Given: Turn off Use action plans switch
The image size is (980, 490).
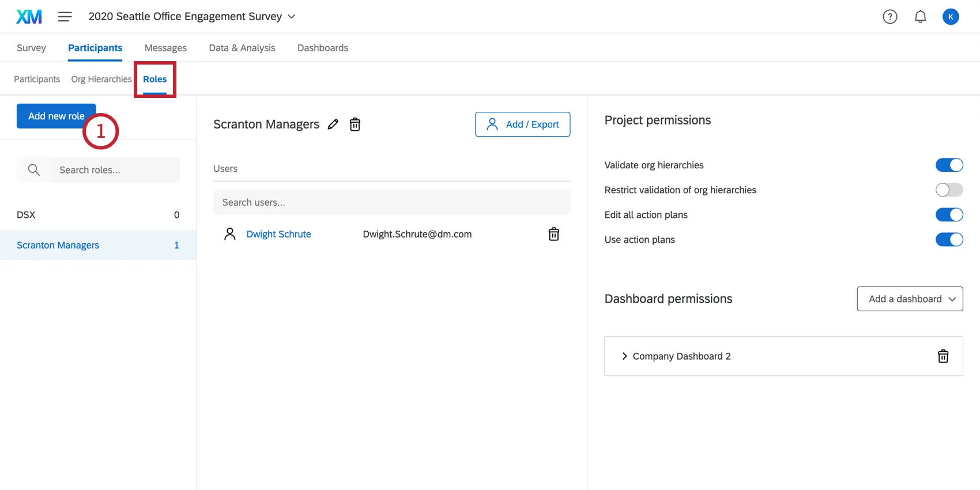Looking at the screenshot, I should coord(949,240).
